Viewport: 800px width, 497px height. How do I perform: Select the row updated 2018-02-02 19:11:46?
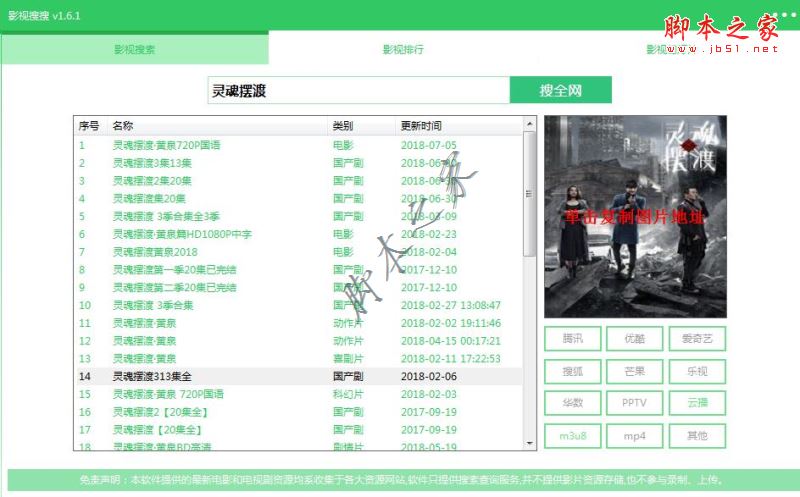(298, 323)
